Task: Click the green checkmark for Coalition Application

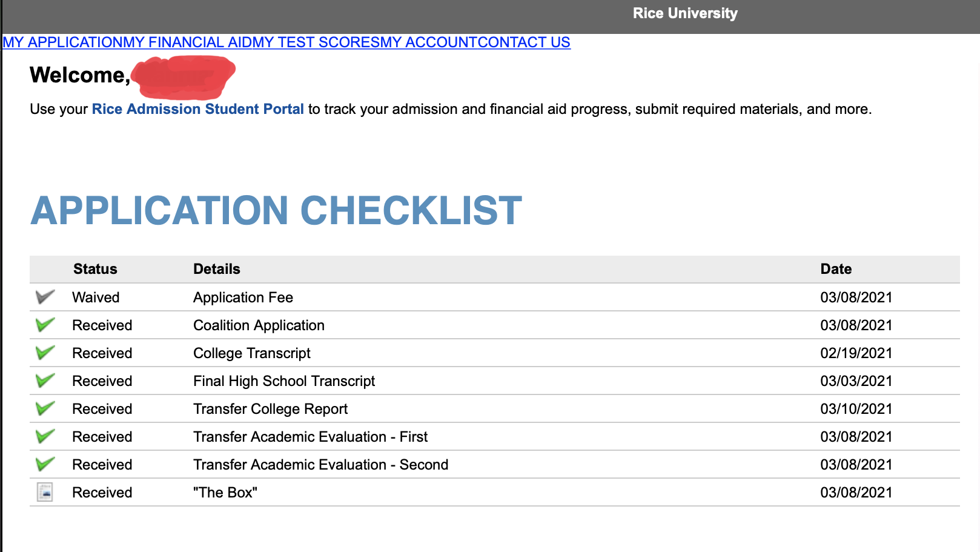Action: [45, 325]
